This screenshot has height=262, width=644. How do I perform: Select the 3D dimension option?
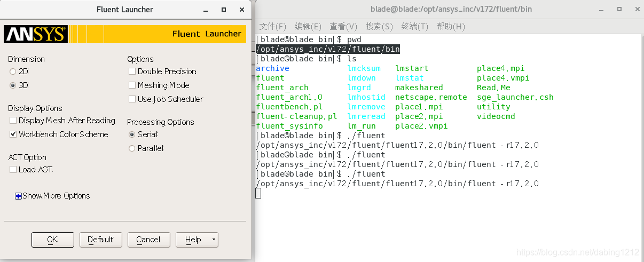click(x=13, y=85)
